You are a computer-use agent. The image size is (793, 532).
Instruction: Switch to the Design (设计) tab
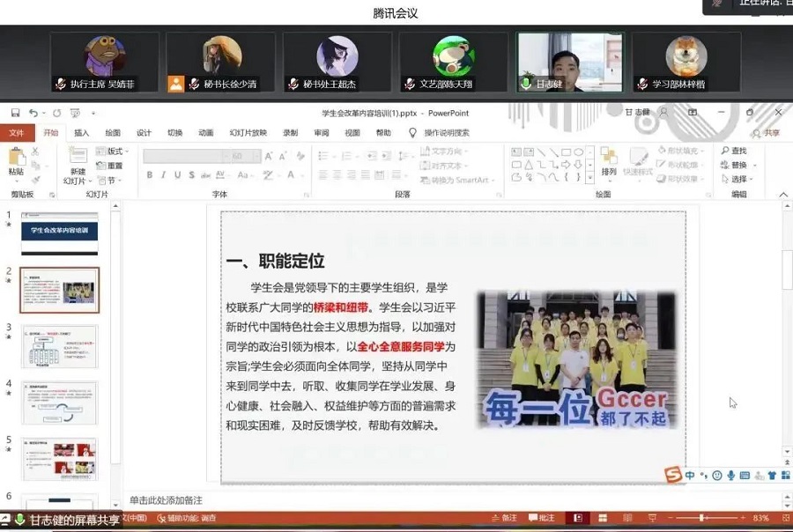click(x=144, y=133)
